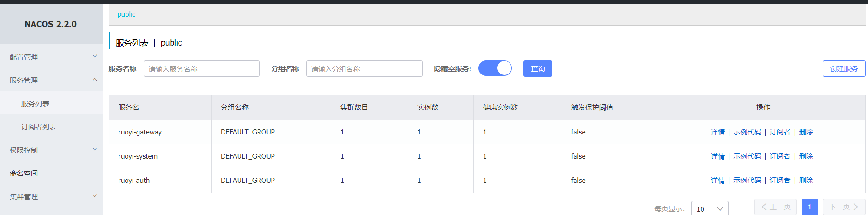Go to 下一页 next page
Viewport: 868px width, 215px height.
[x=844, y=207]
